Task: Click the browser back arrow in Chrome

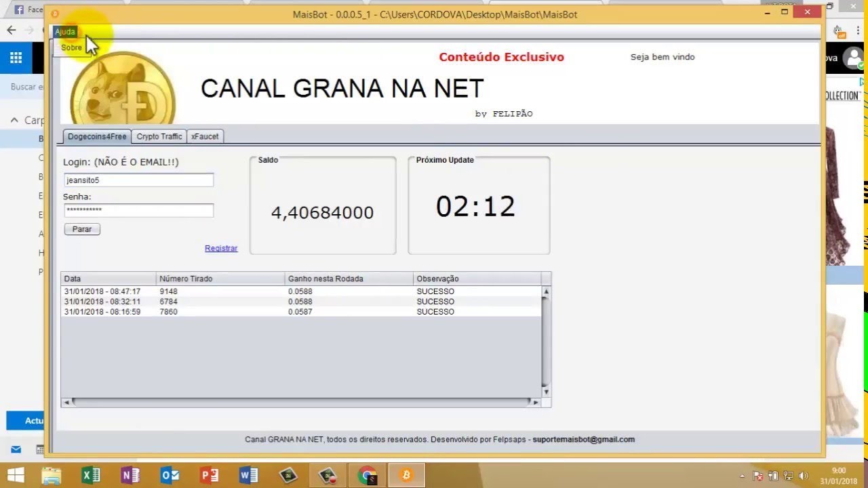Action: point(12,30)
